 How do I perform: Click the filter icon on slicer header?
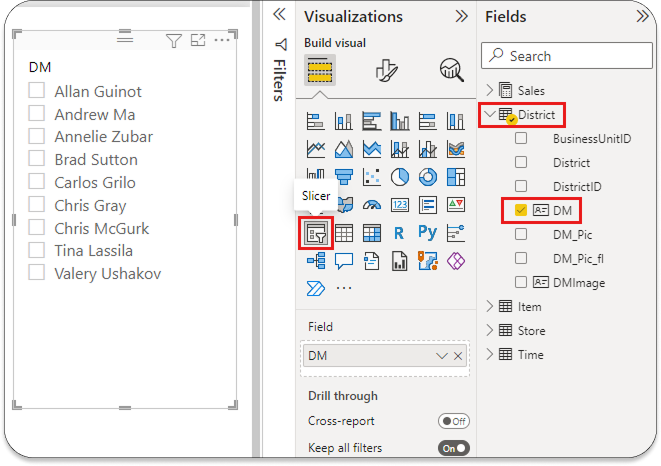[173, 40]
